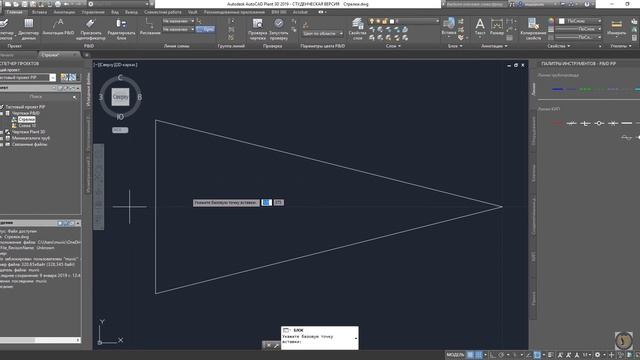The image size is (640, 360).
Task: Click Копирование свойств match properties
Action: point(533,29)
